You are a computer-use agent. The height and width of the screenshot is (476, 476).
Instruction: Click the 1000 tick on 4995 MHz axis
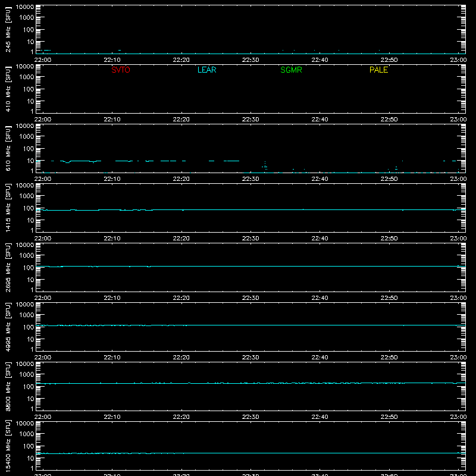[27, 315]
